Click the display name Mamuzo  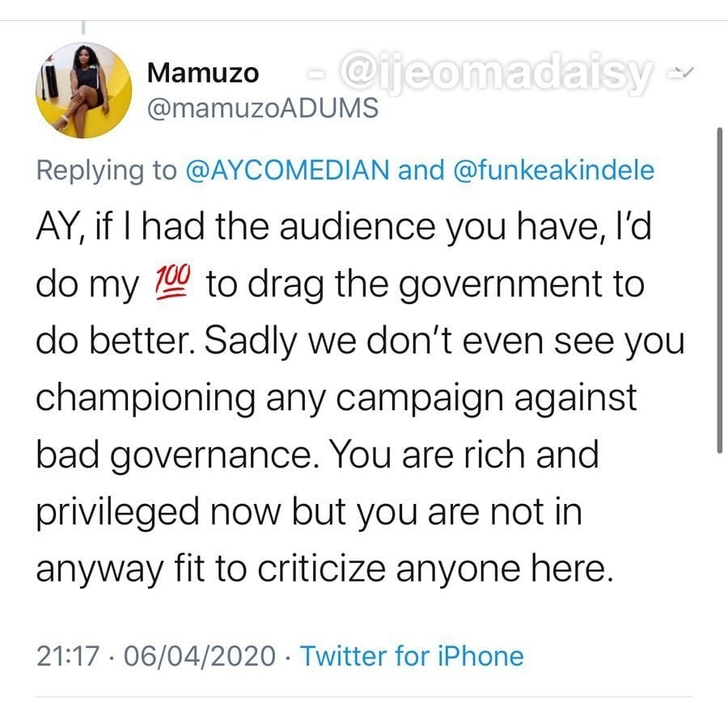[x=203, y=74]
